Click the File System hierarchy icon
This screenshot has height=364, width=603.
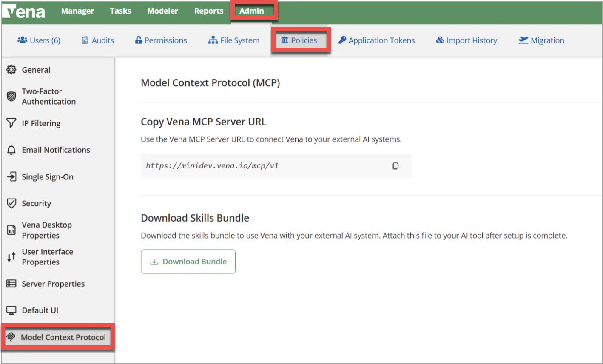coord(213,40)
